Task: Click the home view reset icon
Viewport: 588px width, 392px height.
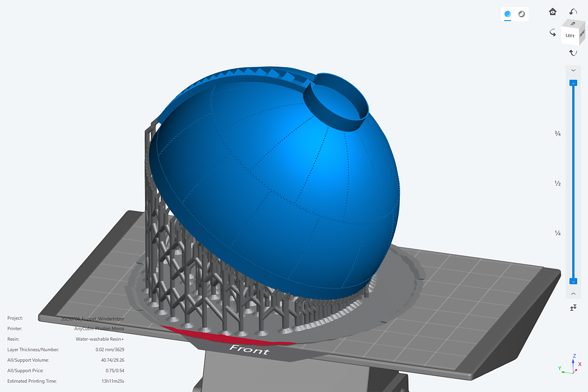Action: click(553, 12)
